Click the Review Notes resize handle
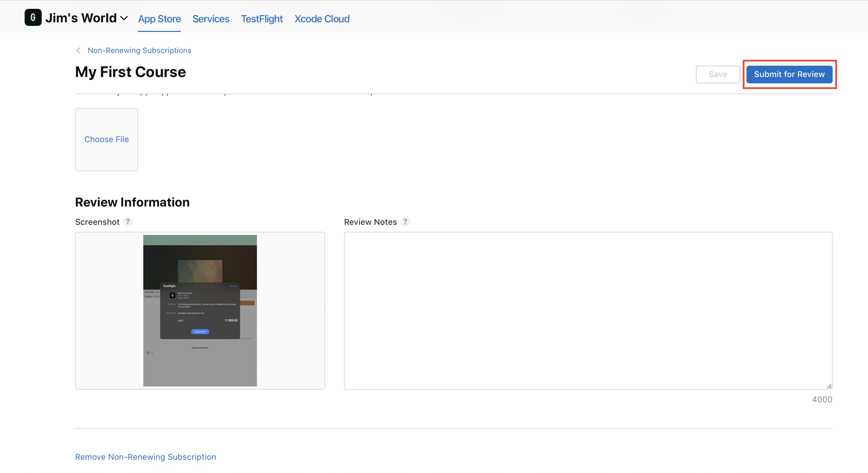 pos(829,386)
